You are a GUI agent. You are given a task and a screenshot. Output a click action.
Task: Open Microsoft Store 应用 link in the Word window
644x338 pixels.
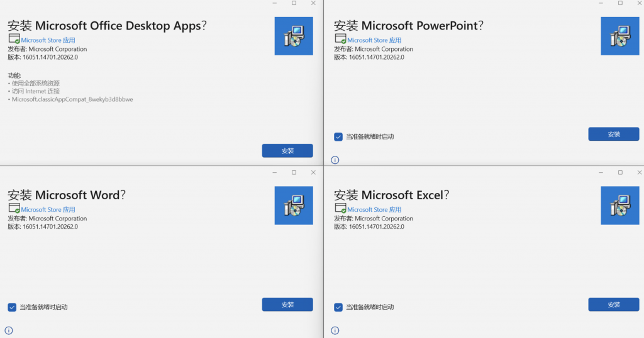[48, 210]
